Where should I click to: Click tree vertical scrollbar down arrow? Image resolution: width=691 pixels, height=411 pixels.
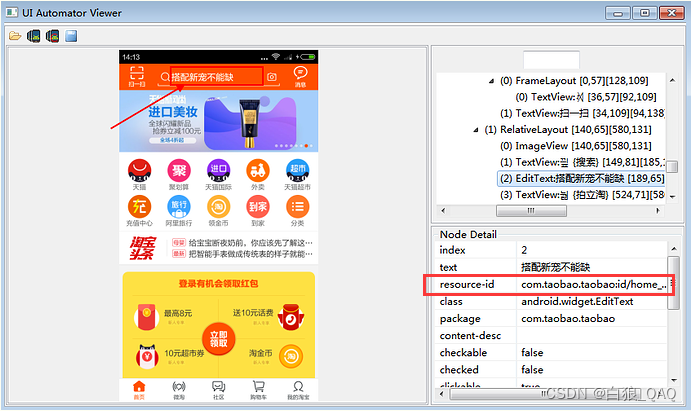(x=672, y=197)
